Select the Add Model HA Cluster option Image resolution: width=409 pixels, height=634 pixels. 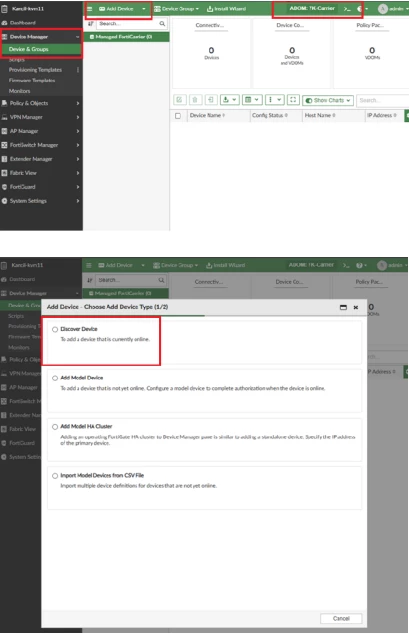point(55,427)
